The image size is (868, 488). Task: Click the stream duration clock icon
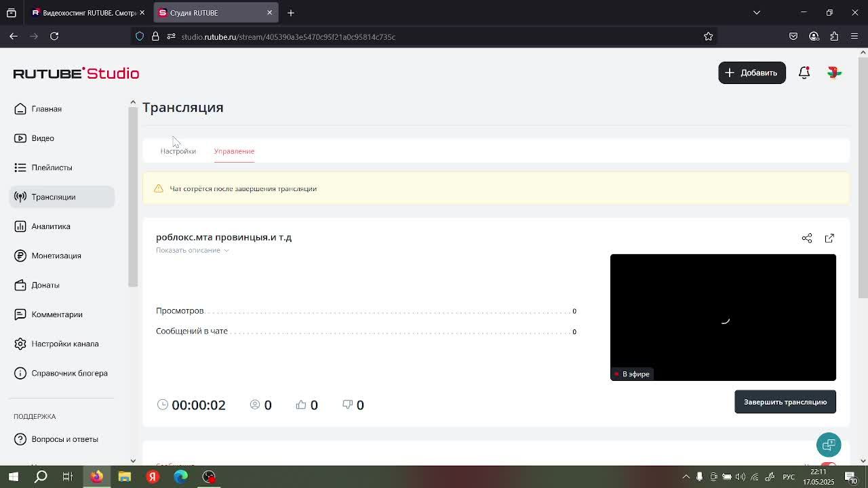pyautogui.click(x=163, y=405)
